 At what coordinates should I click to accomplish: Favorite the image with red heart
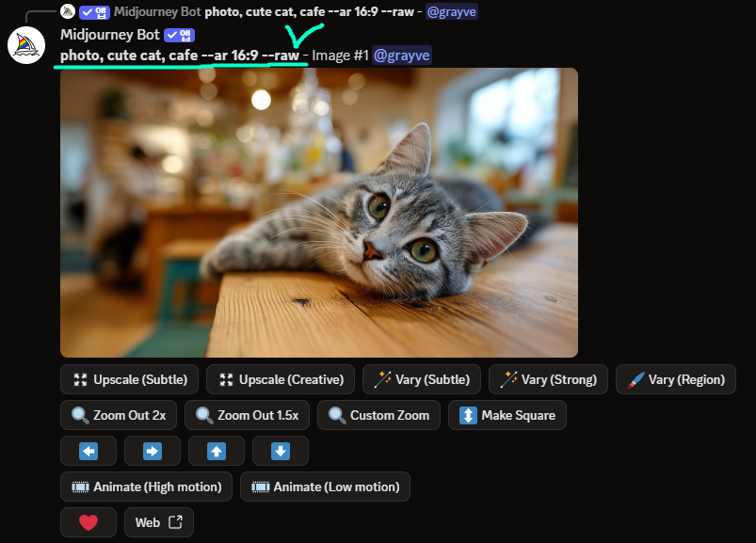[88, 522]
